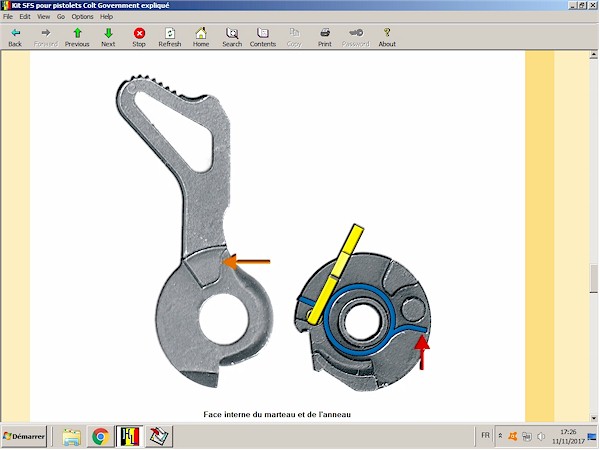Click the show desktop button in tray
Image resolution: width=600 pixels, height=450 pixels.
tap(592, 436)
